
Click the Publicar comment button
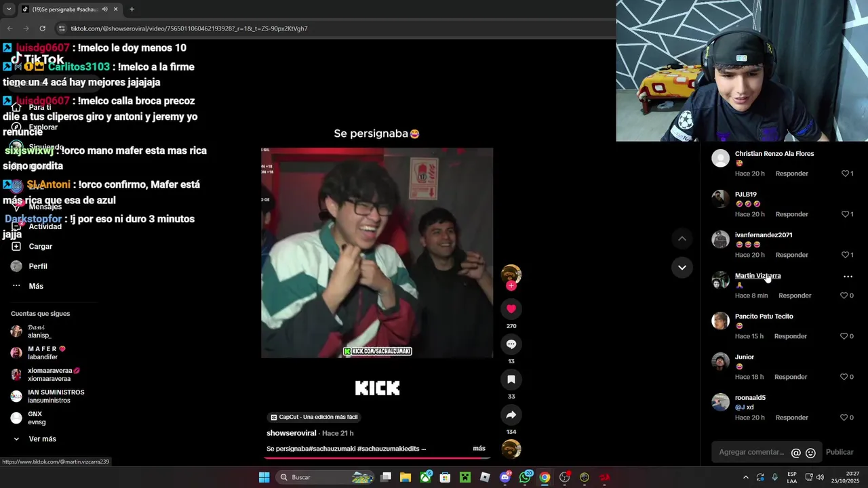pyautogui.click(x=840, y=452)
